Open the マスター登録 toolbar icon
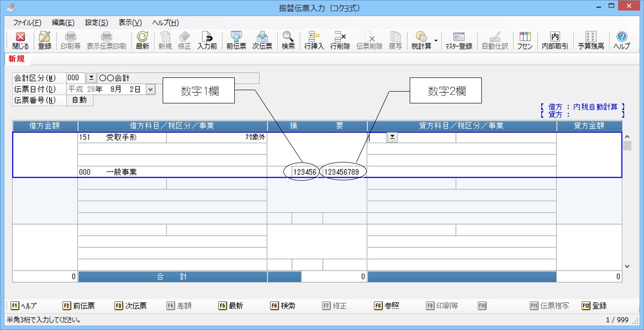The height and width of the screenshot is (330, 644). click(x=459, y=41)
